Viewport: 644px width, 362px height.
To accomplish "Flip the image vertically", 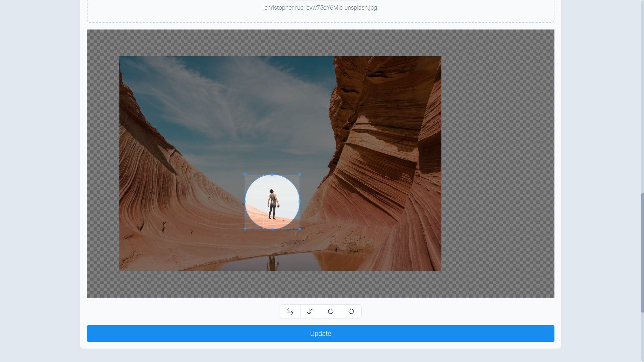I will pos(311,311).
